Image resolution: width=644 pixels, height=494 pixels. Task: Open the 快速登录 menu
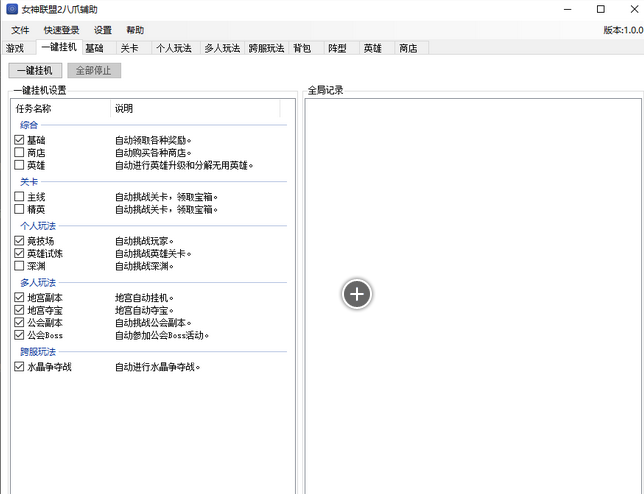tap(62, 31)
